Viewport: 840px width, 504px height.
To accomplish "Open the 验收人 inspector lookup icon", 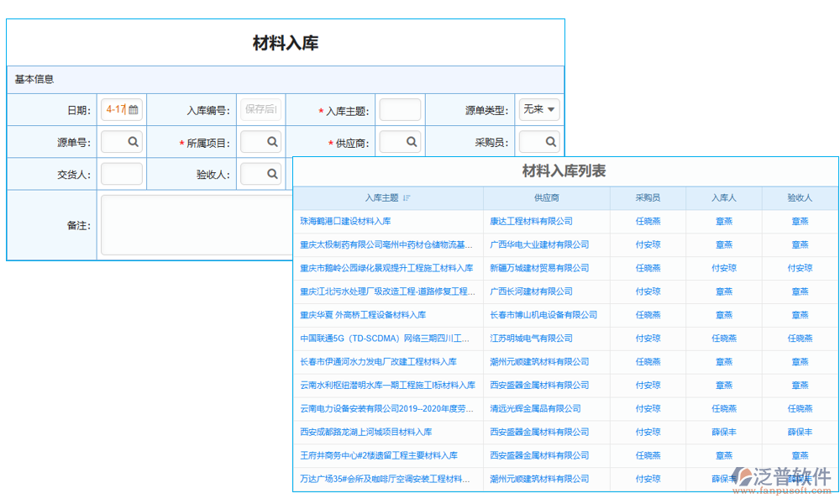I will point(270,173).
